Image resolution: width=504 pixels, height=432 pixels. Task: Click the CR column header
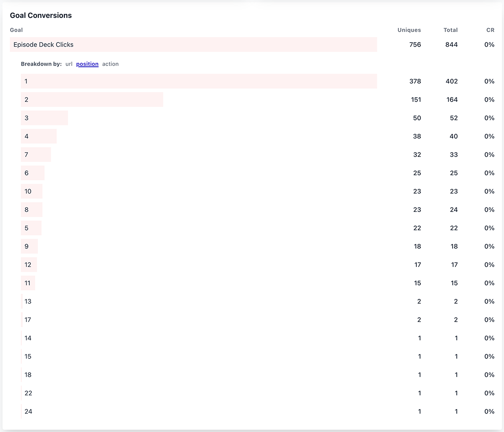click(490, 30)
